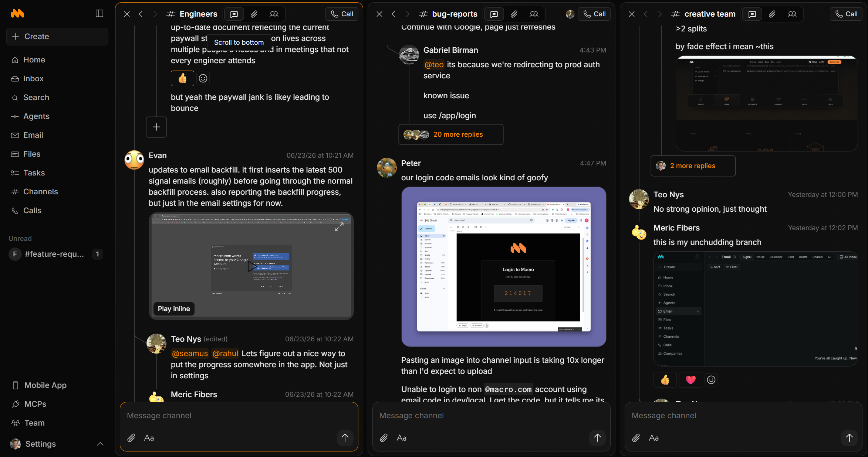Viewport: 868px width, 457px height.
Task: Close the Engineers panel
Action: point(127,14)
